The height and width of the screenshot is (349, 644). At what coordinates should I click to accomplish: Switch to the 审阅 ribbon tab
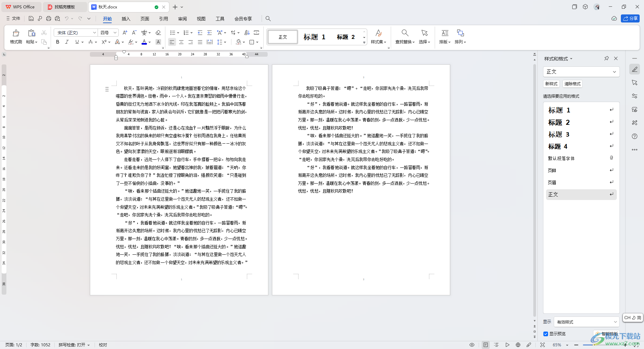tap(182, 19)
